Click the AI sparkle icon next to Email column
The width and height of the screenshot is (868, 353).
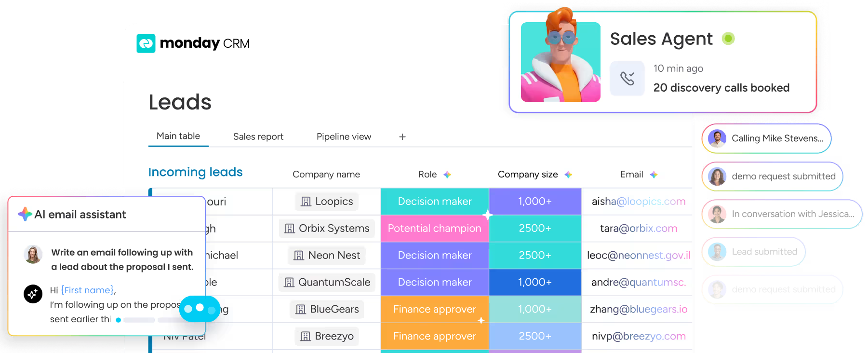tap(654, 175)
